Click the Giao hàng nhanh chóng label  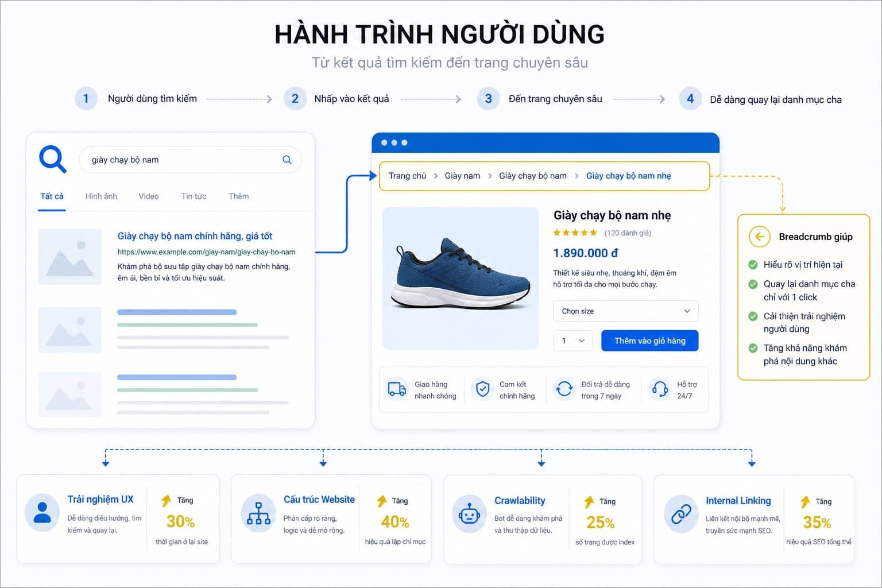(x=435, y=390)
